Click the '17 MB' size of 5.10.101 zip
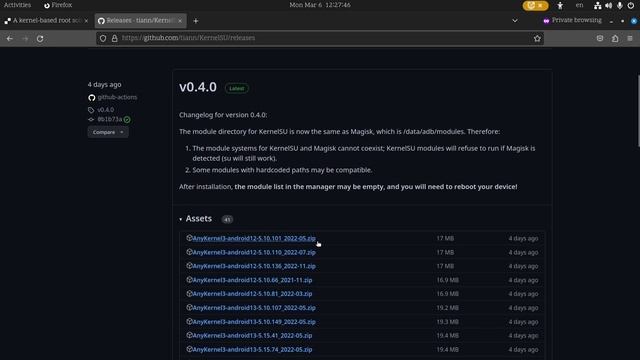 [445, 238]
